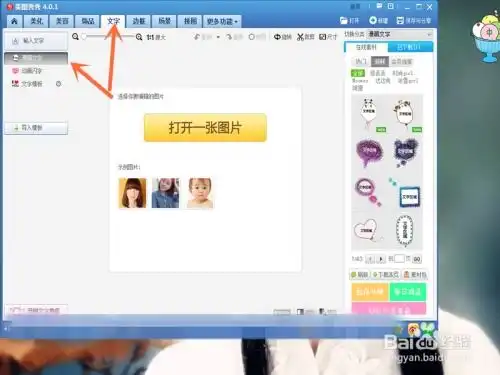Switch to the 边框 tab
The height and width of the screenshot is (375, 500).
click(x=139, y=21)
